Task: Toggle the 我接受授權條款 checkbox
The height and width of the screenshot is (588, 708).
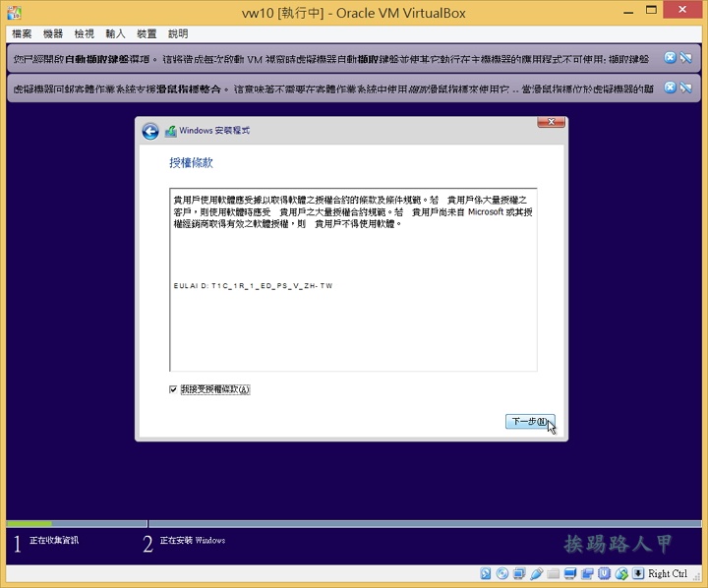Action: pyautogui.click(x=173, y=389)
